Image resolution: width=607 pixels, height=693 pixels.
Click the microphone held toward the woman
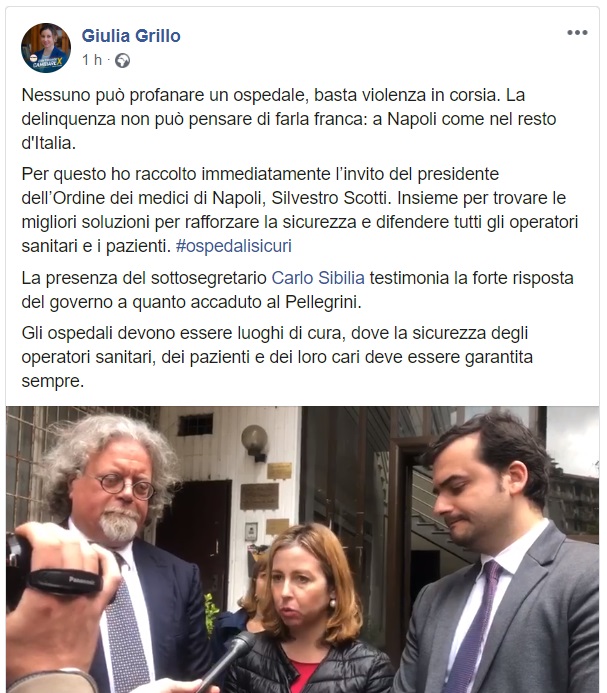pos(228,659)
